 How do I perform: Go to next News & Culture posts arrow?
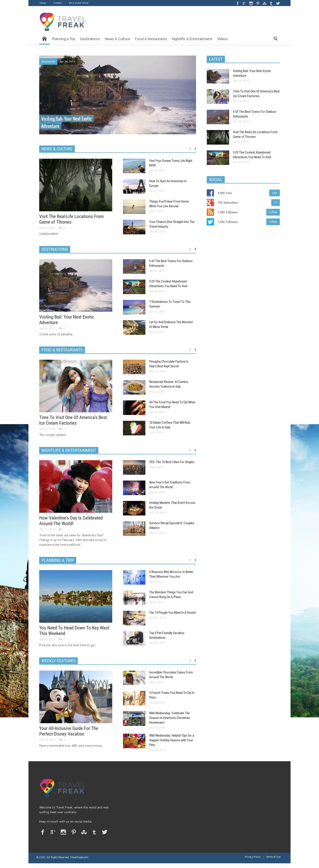point(195,149)
